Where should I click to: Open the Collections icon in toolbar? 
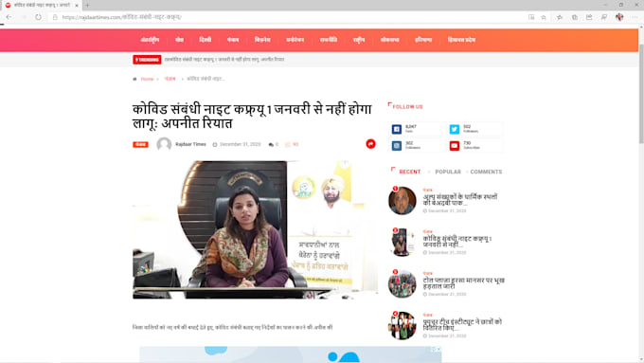tap(575, 17)
